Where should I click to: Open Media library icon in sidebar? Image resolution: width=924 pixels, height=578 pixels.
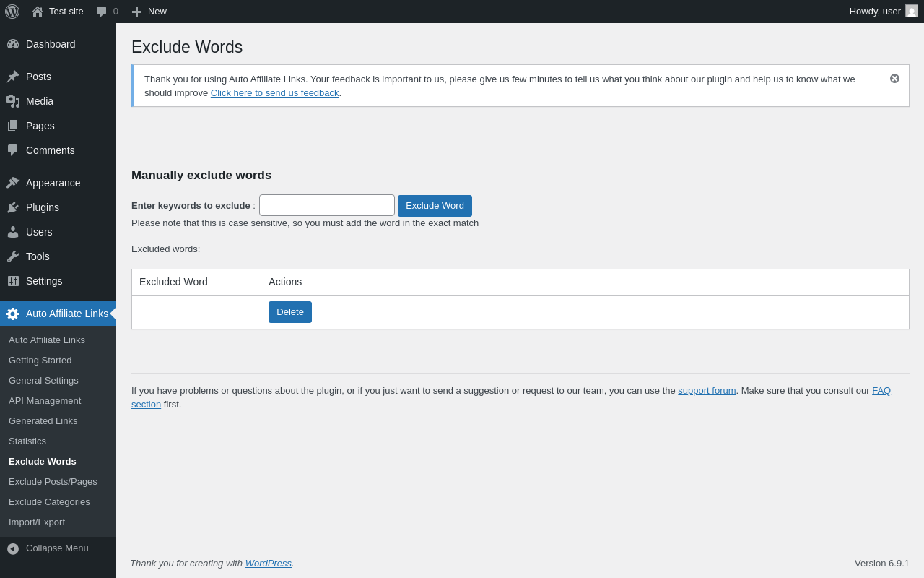point(13,101)
